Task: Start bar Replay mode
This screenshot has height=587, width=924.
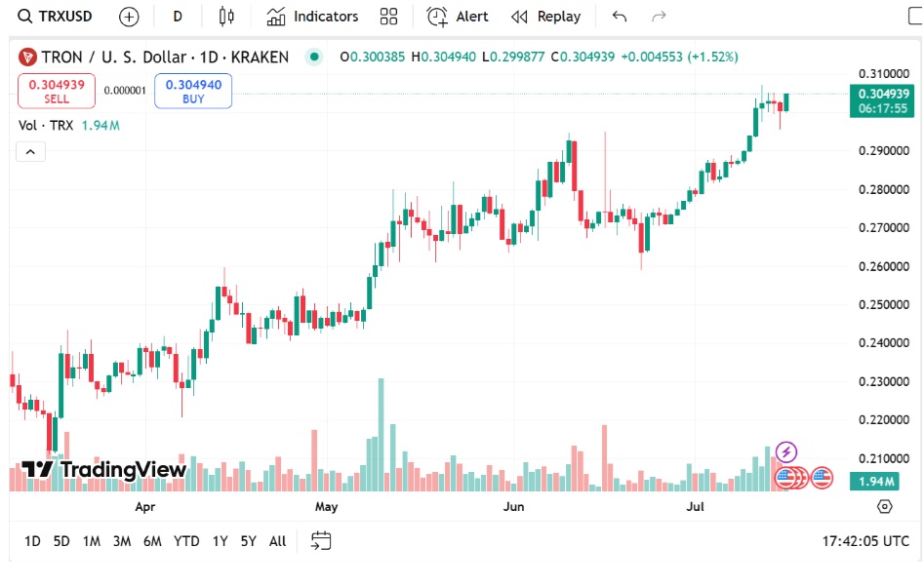Action: coord(545,17)
